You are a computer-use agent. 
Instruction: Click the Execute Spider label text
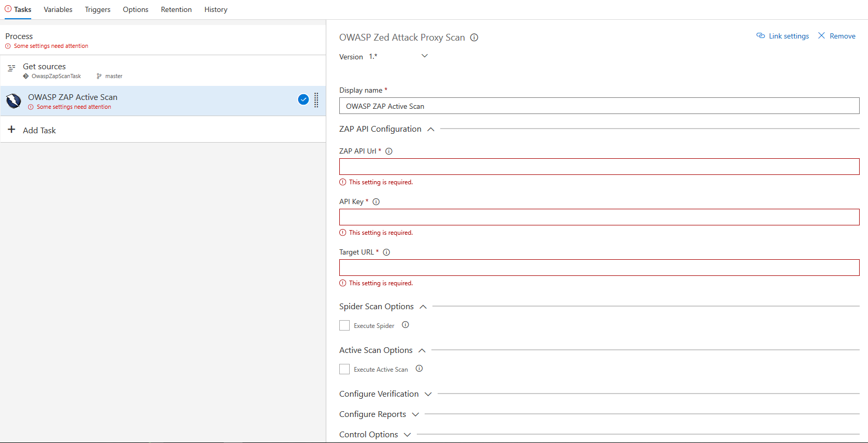pyautogui.click(x=374, y=326)
